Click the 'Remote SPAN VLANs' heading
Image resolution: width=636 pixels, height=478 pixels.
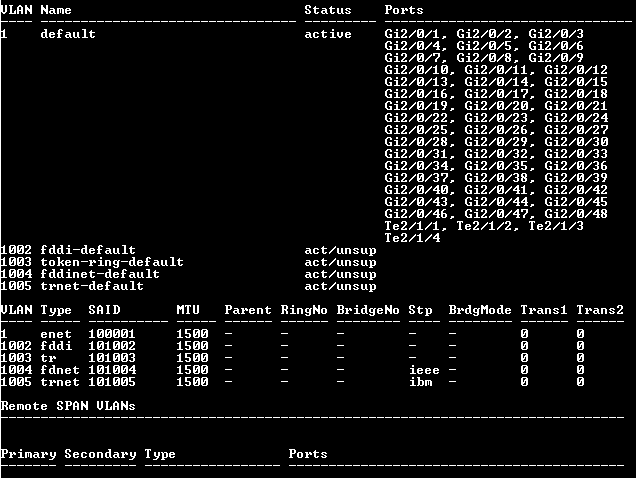click(x=68, y=406)
